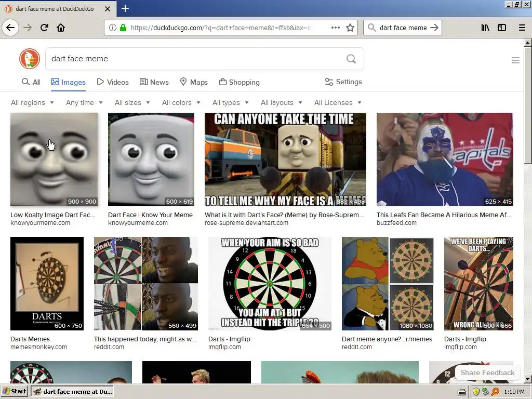Viewport: 532px width, 399px height.
Task: Open the Firefox hamburger menu
Action: click(522, 28)
